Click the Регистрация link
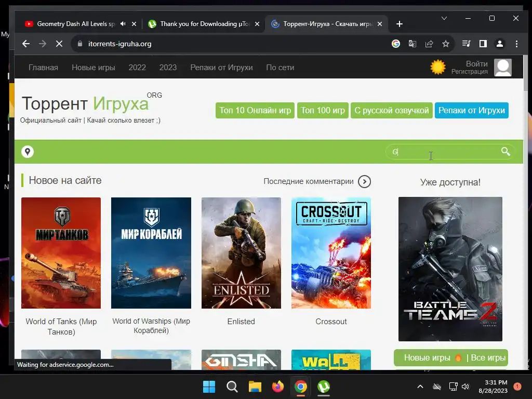Image resolution: width=532 pixels, height=399 pixels. click(469, 72)
